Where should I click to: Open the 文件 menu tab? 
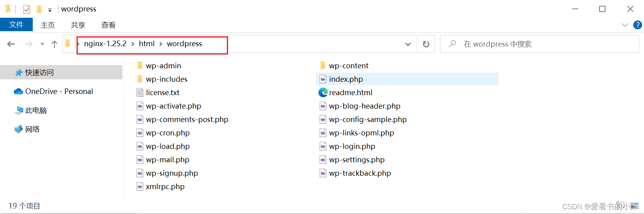point(16,24)
